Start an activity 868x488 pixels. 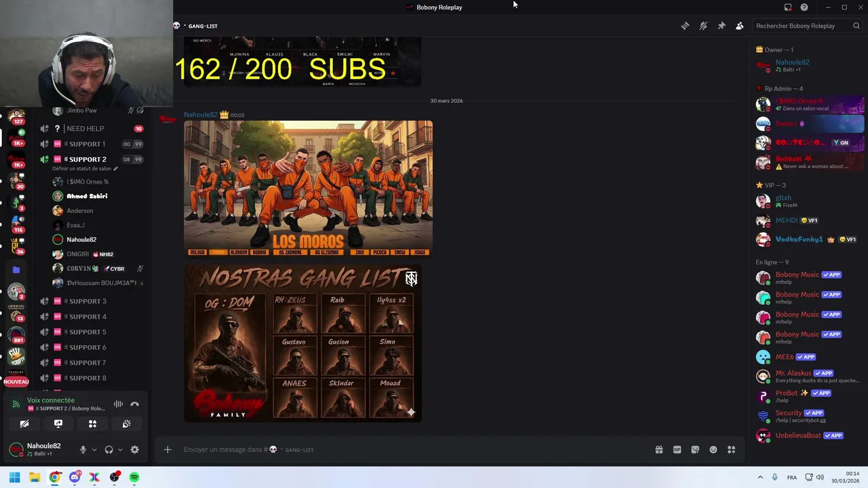click(x=93, y=424)
